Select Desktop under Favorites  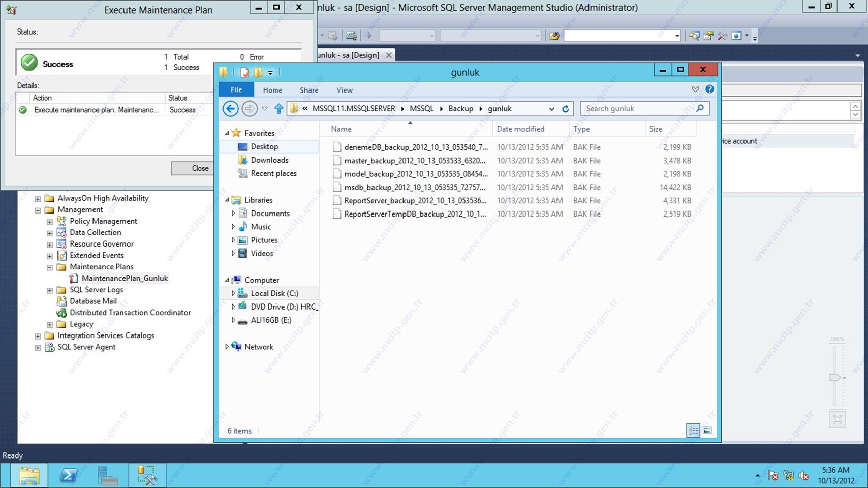coord(264,146)
